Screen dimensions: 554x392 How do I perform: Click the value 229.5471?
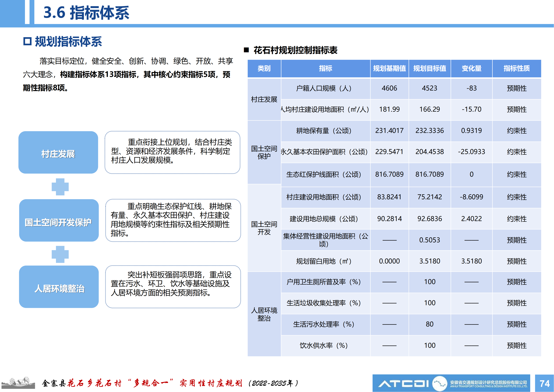pos(389,152)
